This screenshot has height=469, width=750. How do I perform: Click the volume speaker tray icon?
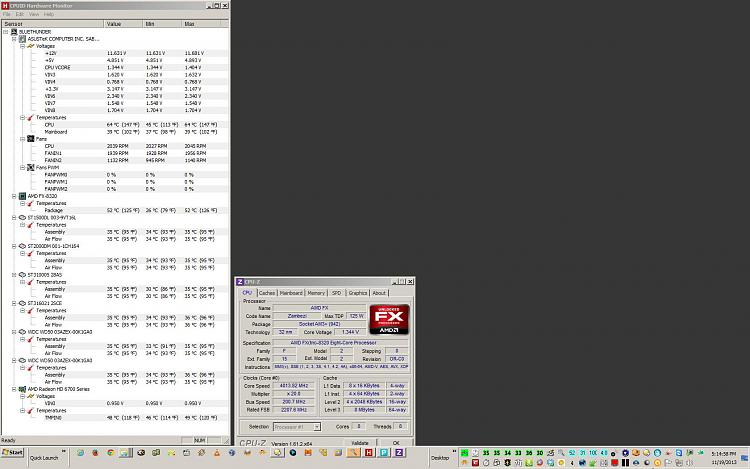coord(689,462)
